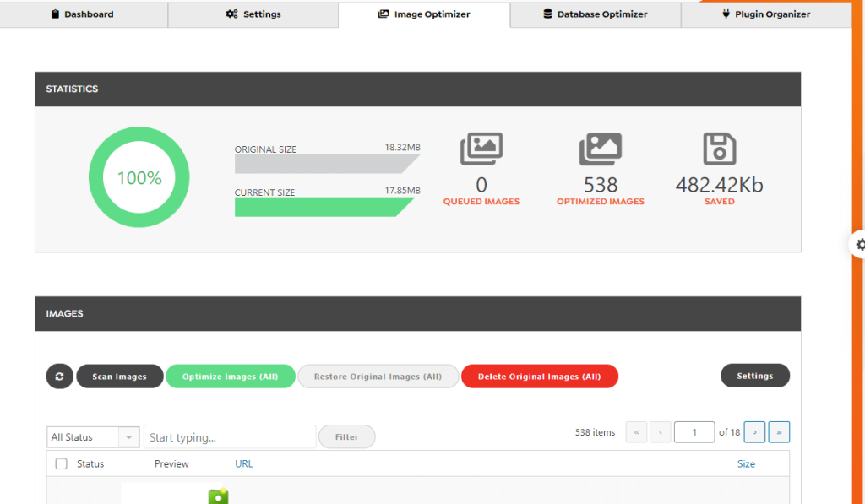Image resolution: width=865 pixels, height=504 pixels.
Task: Click the queued images stack icon
Action: pos(481,149)
